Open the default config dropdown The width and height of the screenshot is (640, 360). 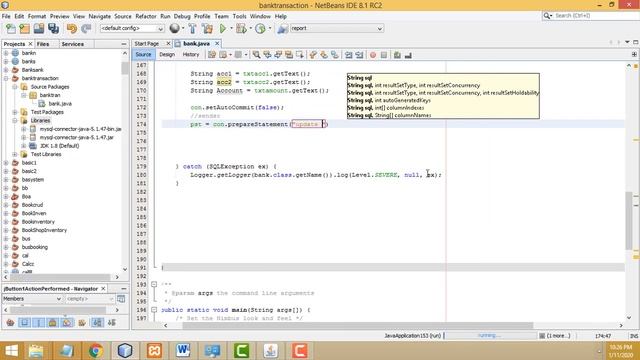[132, 29]
